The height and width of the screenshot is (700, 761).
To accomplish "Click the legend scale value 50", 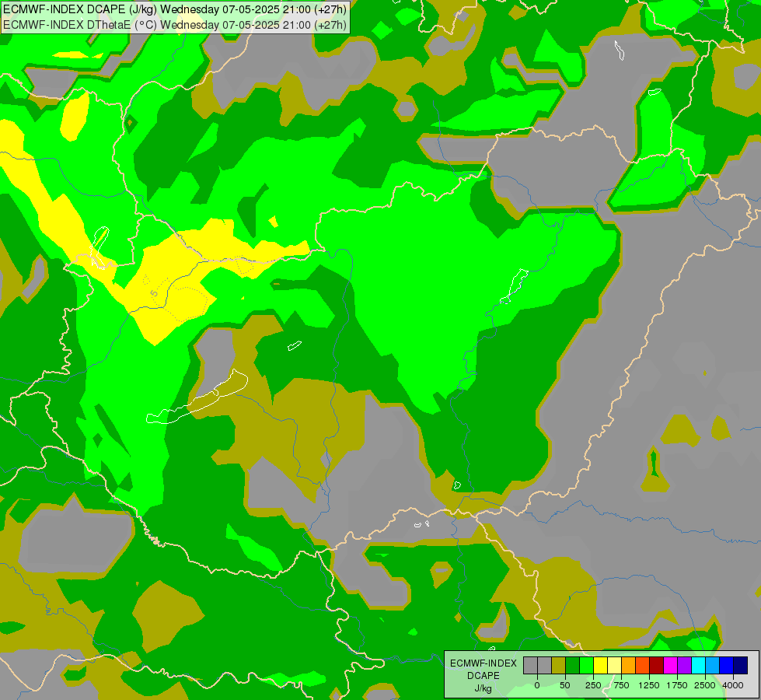I will [x=565, y=685].
